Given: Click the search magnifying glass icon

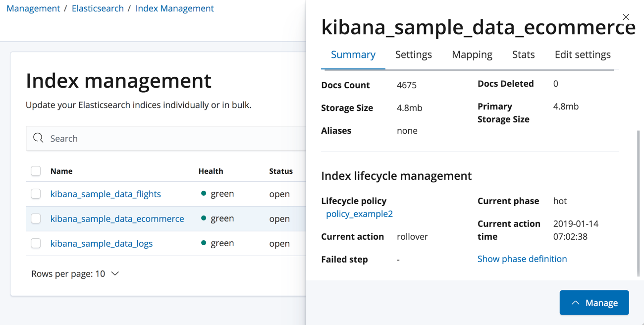Looking at the screenshot, I should [x=38, y=138].
